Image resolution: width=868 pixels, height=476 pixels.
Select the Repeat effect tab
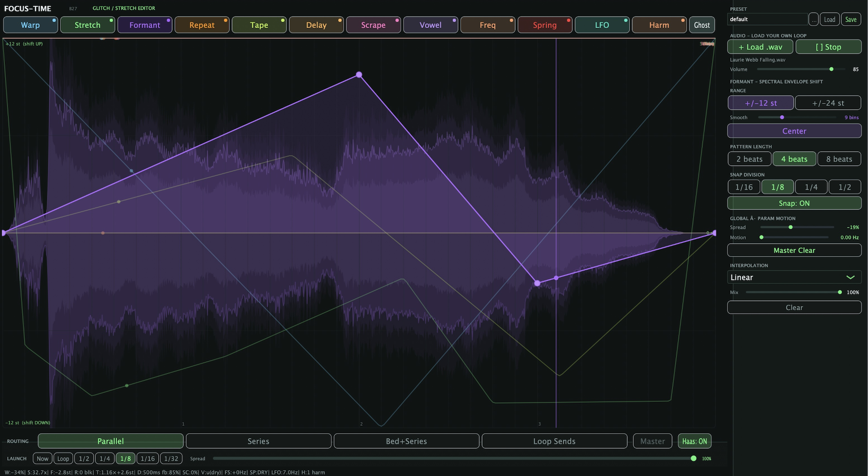tap(202, 25)
